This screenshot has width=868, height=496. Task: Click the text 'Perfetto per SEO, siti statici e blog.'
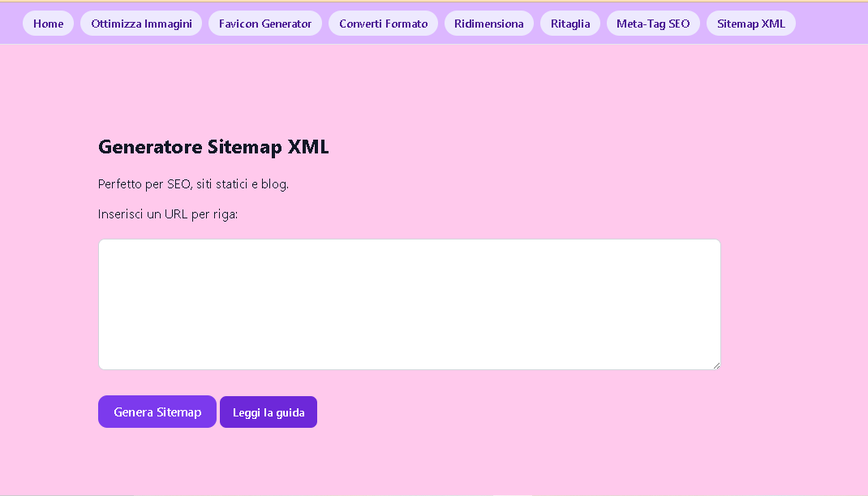193,184
